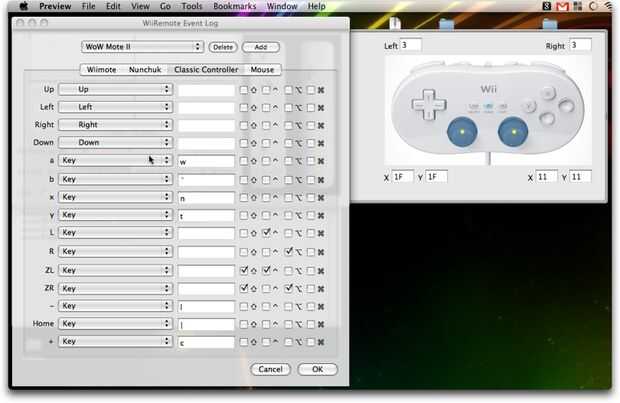Open the 'a' button mapping dropdown
The width and height of the screenshot is (620, 403).
click(115, 160)
